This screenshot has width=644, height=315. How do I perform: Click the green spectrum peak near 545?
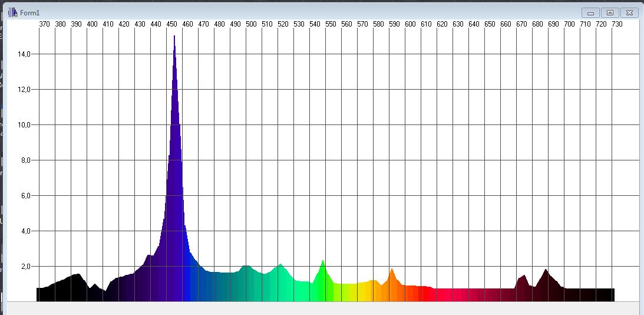point(323,282)
